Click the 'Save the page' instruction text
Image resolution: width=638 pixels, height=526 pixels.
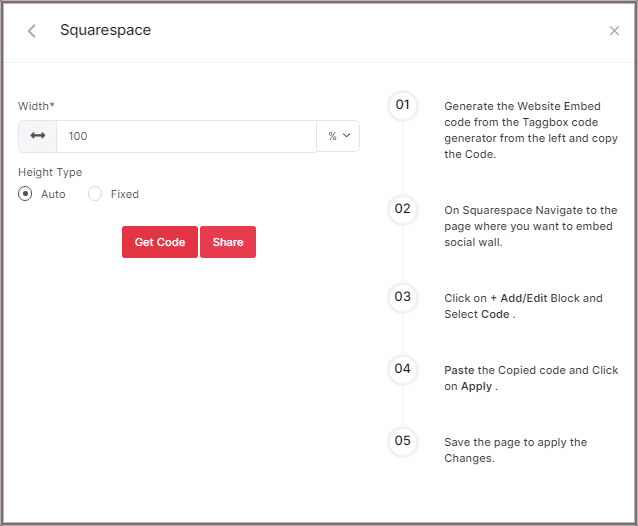pyautogui.click(x=515, y=450)
